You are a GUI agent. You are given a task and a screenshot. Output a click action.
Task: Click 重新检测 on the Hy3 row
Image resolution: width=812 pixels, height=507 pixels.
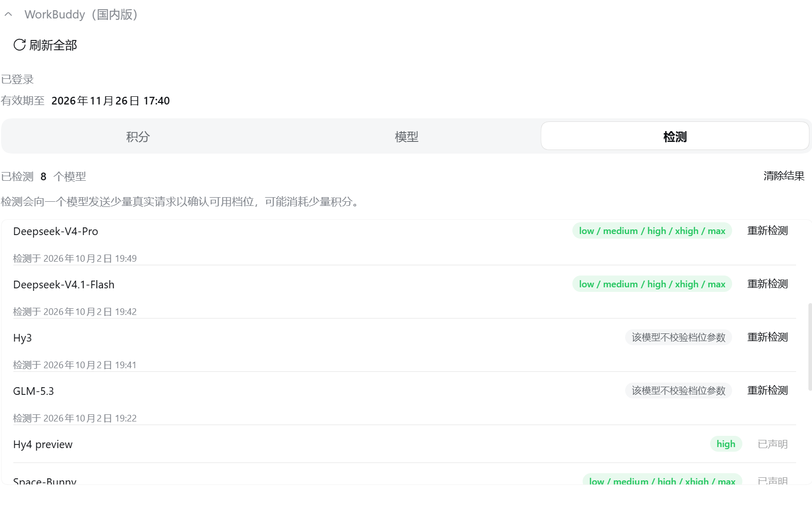(767, 337)
